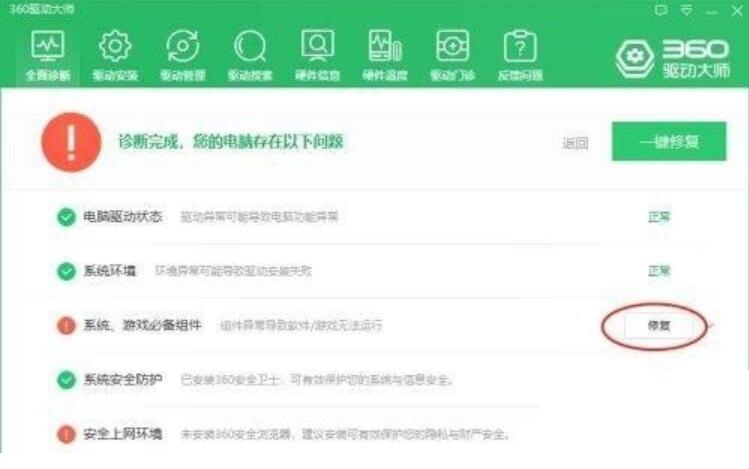Click the 返回 link
Viewport: 749px width, 469px height.
(575, 143)
